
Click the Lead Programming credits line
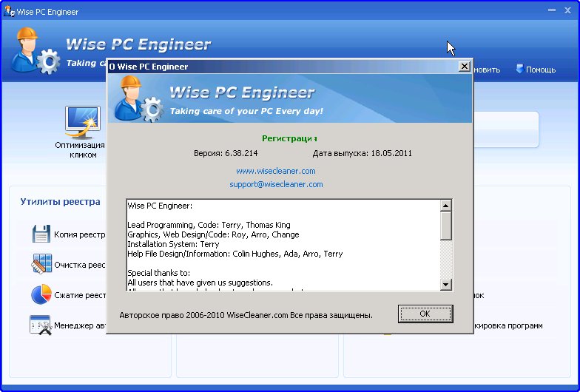(209, 225)
